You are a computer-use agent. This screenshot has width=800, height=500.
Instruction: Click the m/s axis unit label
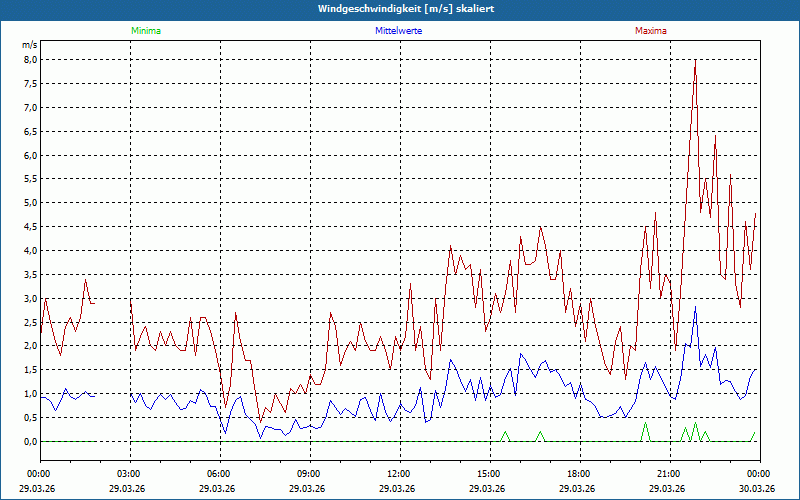[30, 45]
